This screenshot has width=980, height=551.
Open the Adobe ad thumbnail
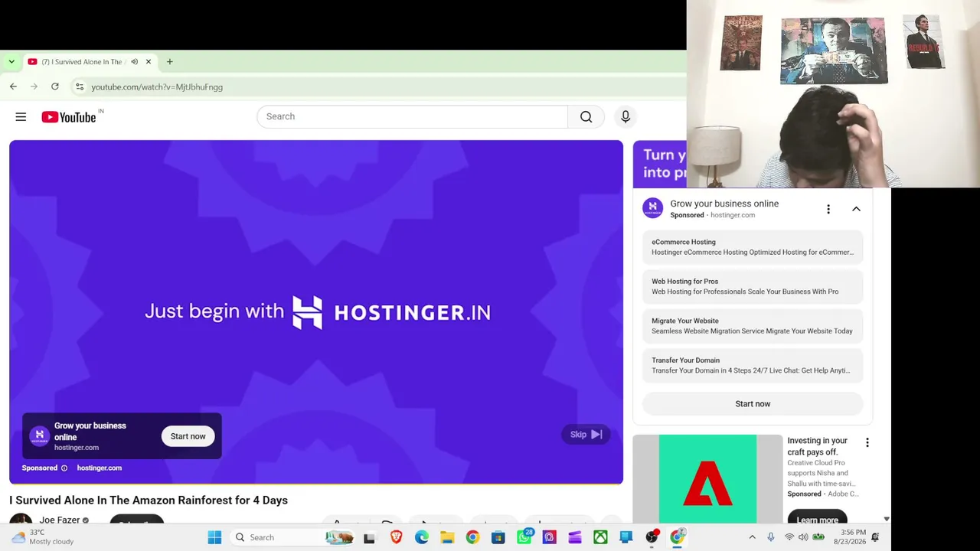pos(707,479)
